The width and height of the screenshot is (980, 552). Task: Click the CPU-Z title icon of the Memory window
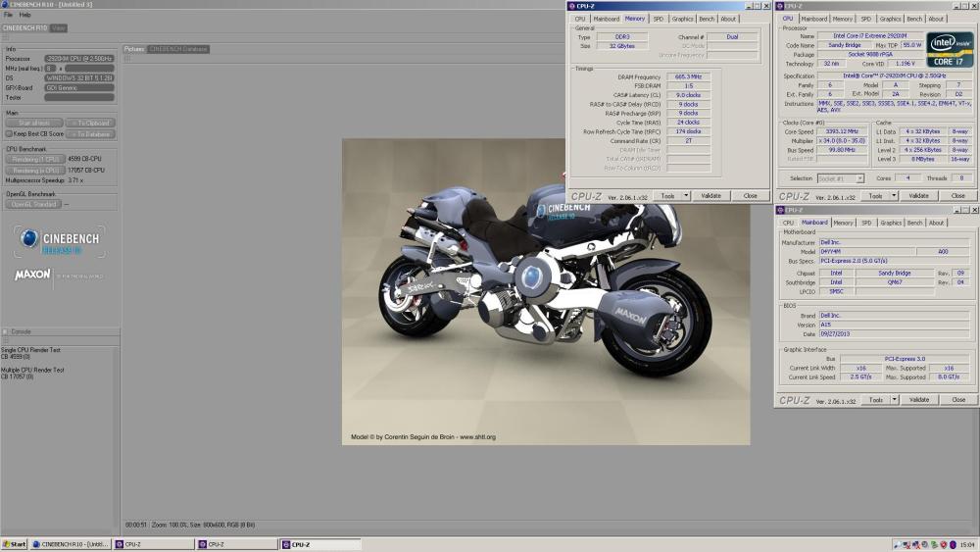pyautogui.click(x=572, y=6)
